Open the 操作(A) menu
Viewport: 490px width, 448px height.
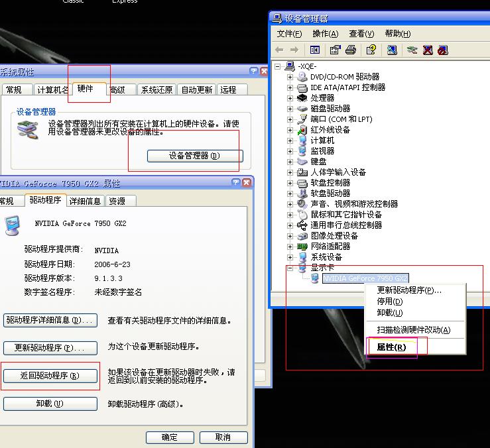[325, 34]
